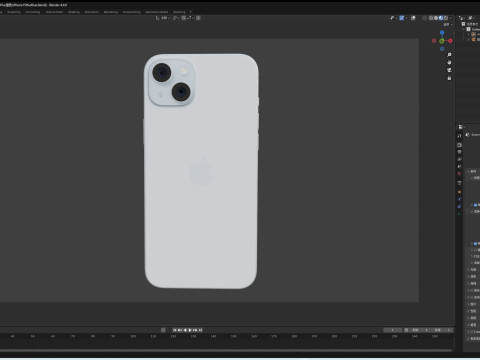Image resolution: width=480 pixels, height=360 pixels.
Task: Switch to rendered viewport shading
Action: coord(446,18)
